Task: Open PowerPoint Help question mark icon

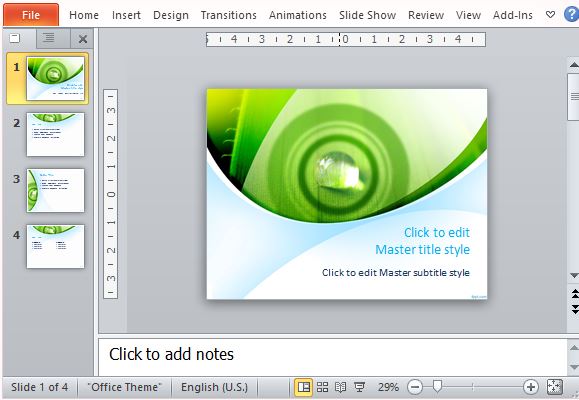Action: [x=572, y=15]
